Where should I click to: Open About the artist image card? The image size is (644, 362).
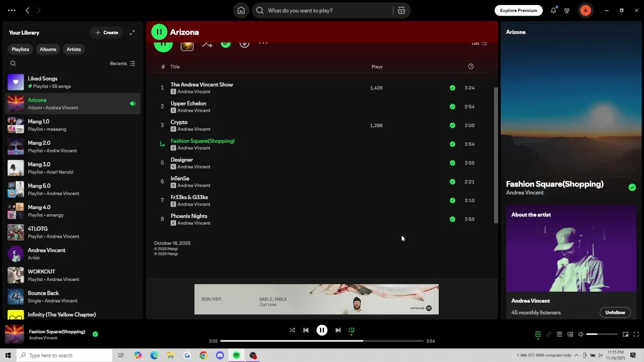571,248
